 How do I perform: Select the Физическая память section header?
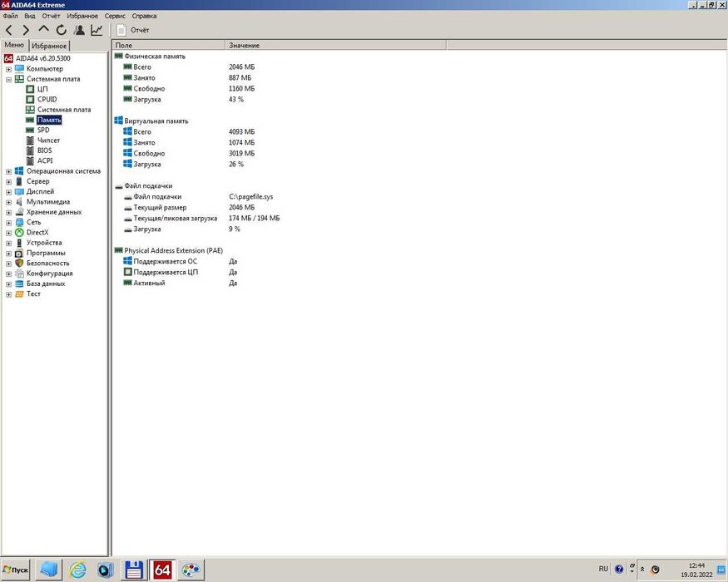pyautogui.click(x=155, y=57)
